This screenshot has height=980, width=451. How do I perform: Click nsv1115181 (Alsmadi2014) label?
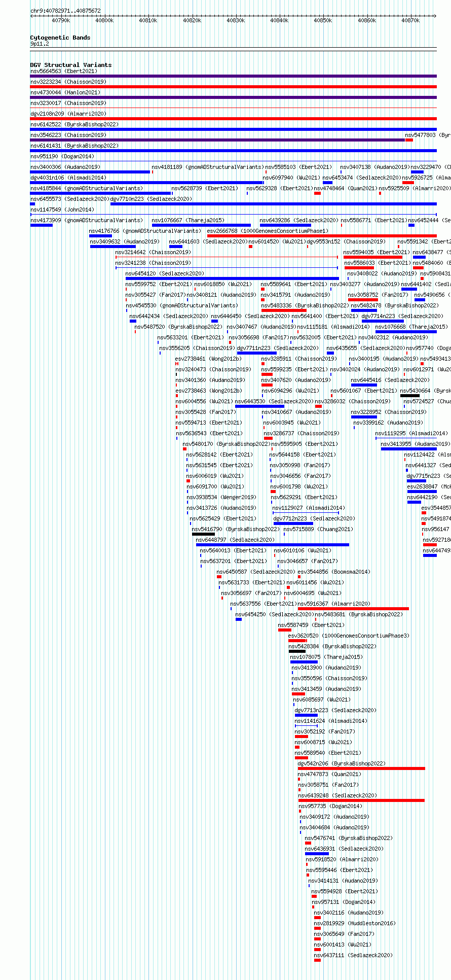pyautogui.click(x=333, y=327)
